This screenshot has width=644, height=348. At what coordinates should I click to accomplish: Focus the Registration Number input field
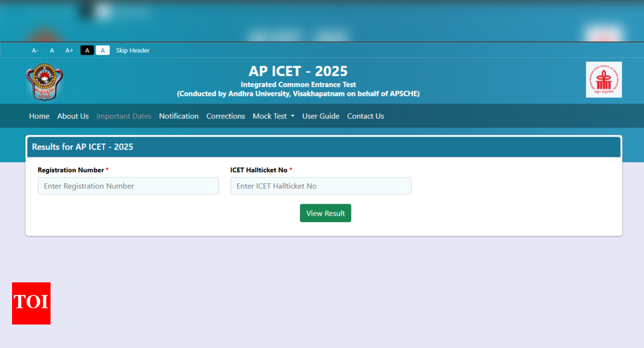coord(128,185)
